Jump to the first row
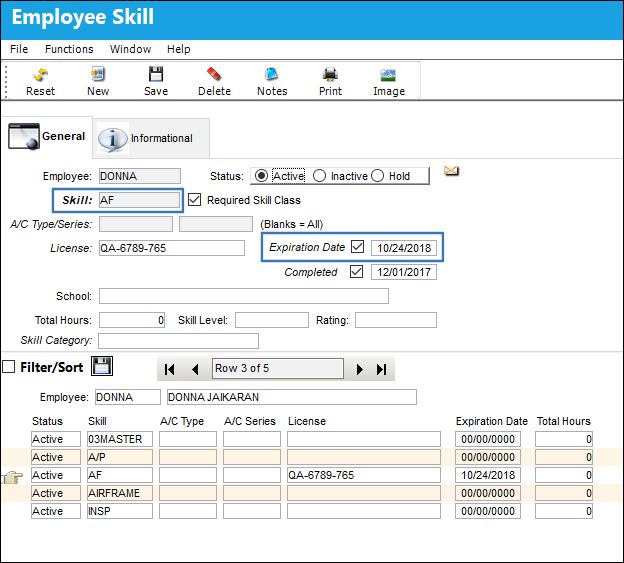Screen dimensions: 624x563 pyautogui.click(x=169, y=370)
